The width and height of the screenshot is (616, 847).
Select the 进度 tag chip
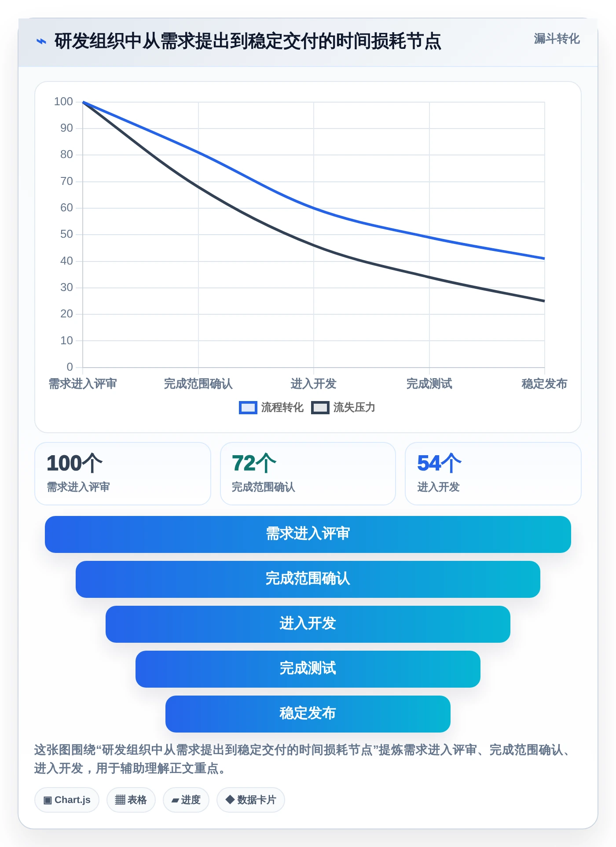[x=186, y=800]
